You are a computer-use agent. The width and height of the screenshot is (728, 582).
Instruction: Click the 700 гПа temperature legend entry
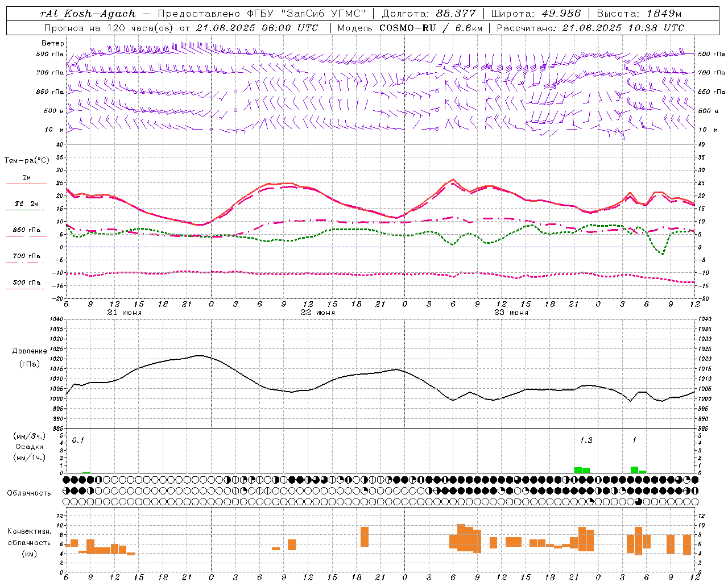click(27, 256)
